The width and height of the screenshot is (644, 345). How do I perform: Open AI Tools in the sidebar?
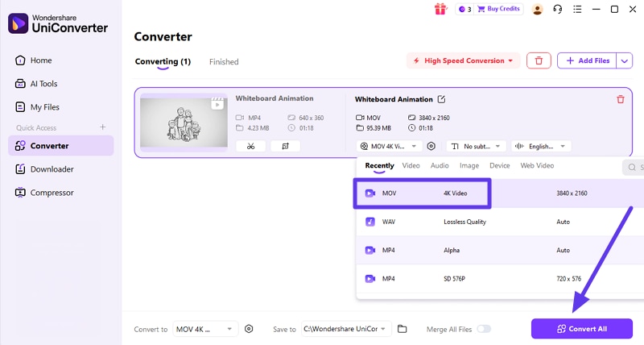tap(36, 84)
